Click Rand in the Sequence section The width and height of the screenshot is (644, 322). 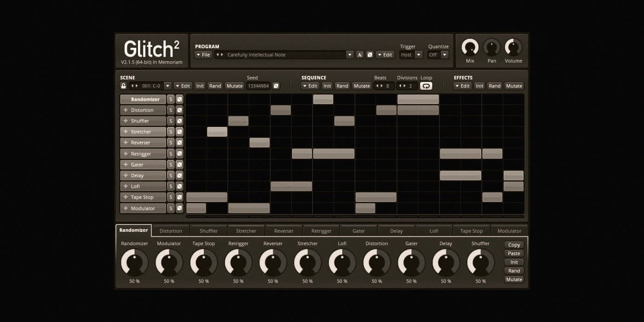click(342, 86)
